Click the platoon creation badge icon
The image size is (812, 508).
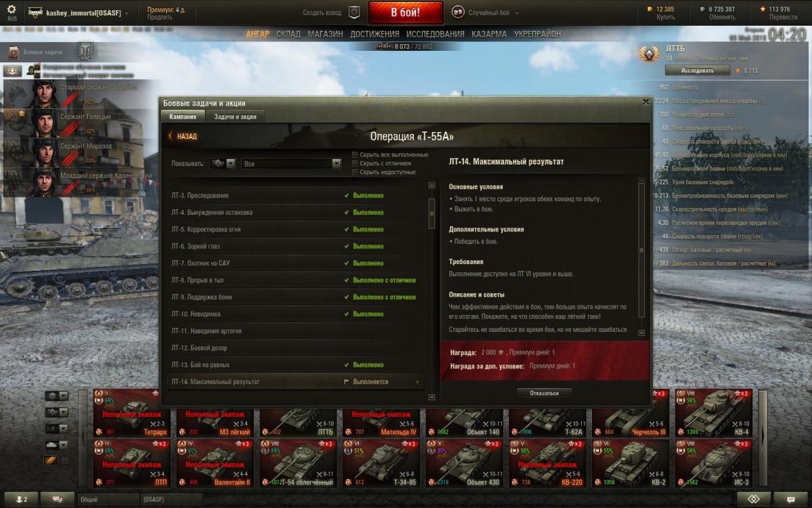pos(354,12)
